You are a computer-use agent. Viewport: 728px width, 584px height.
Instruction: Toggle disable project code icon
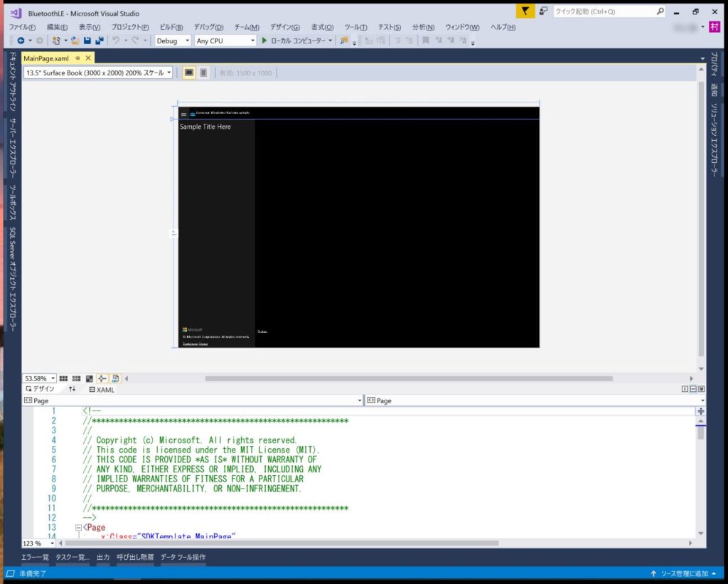(x=116, y=378)
